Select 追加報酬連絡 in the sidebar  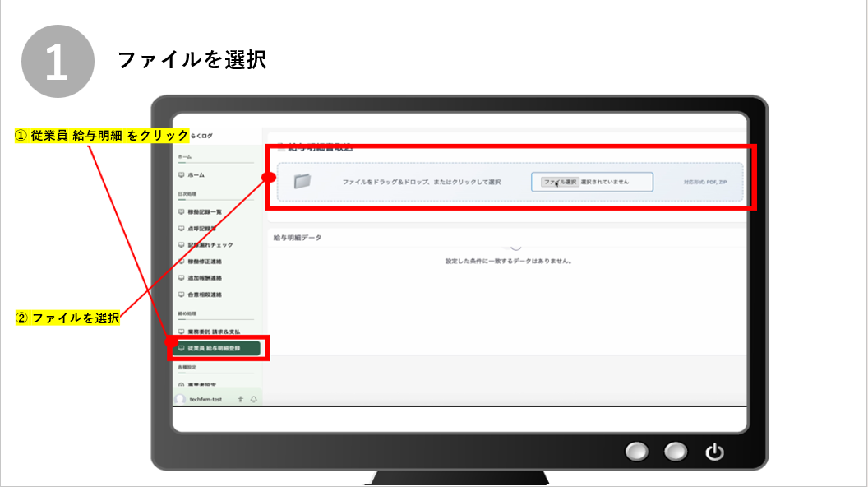(205, 278)
